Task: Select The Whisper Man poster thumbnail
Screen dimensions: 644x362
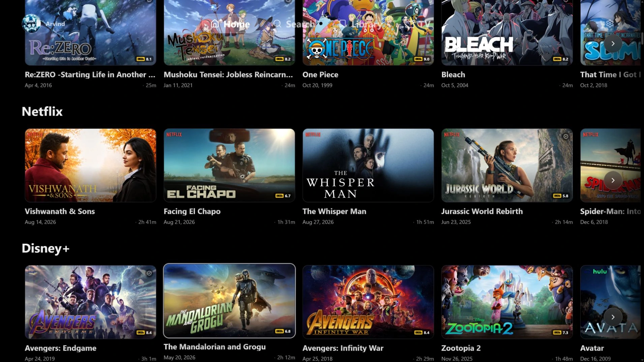Action: point(368,165)
